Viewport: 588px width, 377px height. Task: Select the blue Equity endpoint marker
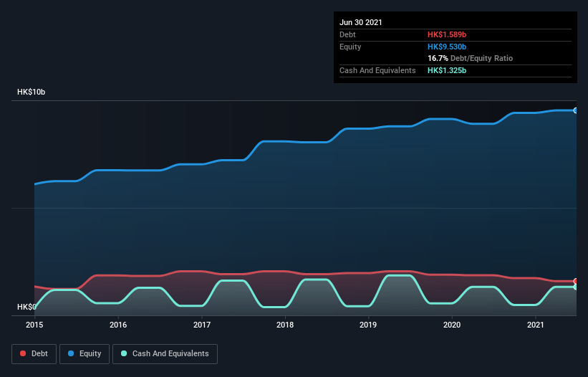(576, 110)
